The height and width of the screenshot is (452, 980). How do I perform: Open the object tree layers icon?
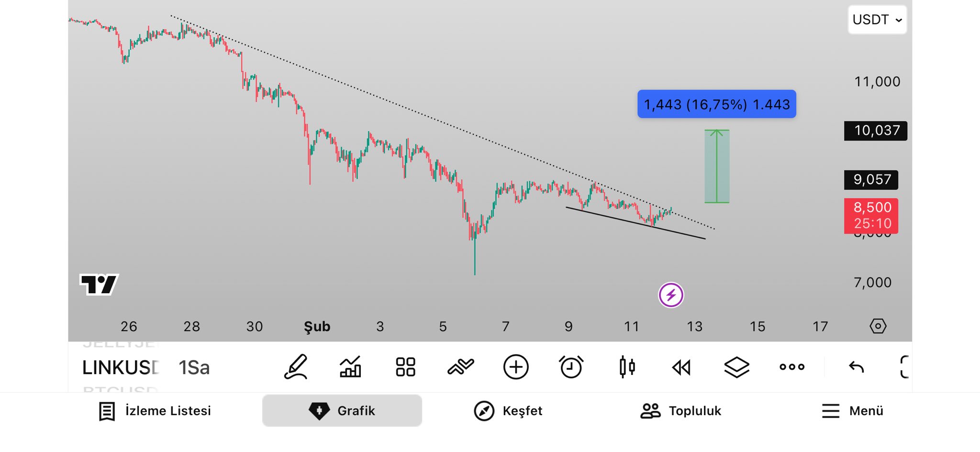[x=736, y=367]
